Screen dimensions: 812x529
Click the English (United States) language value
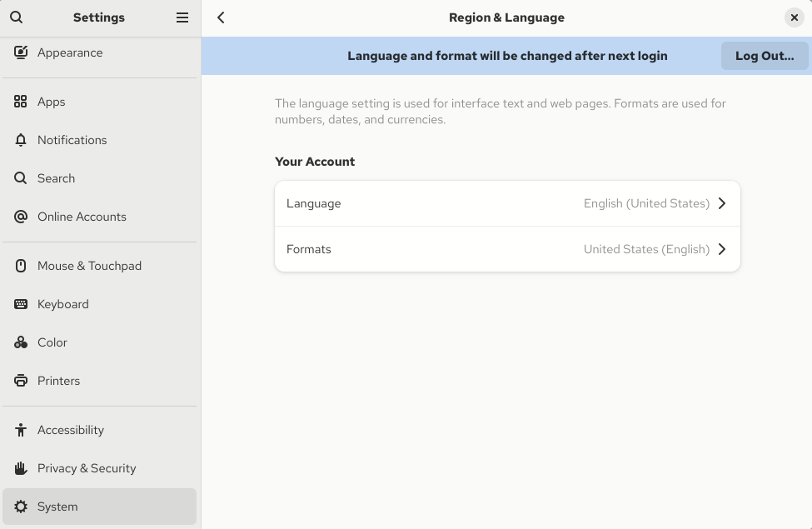click(x=646, y=203)
